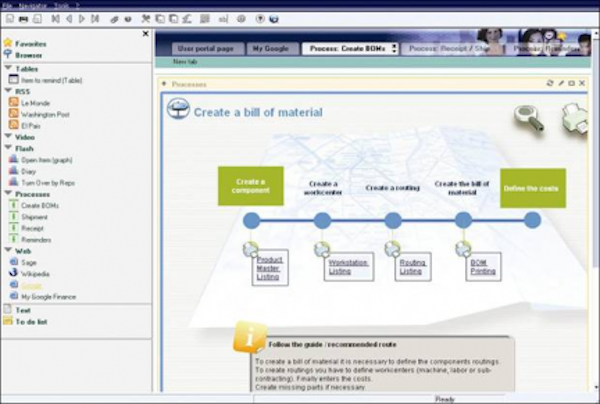Collapse the RSS section
The height and width of the screenshot is (404, 600).
click(8, 91)
